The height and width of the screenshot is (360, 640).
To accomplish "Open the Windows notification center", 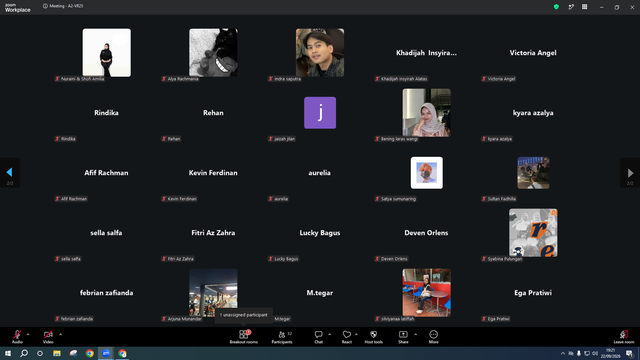I will [629, 353].
